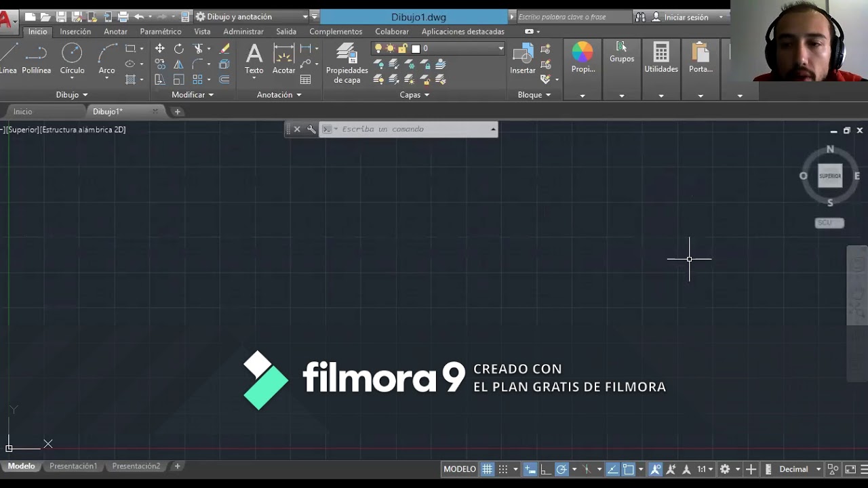Open the Vista ribbon tab
Image resolution: width=868 pixels, height=488 pixels.
pyautogui.click(x=202, y=32)
